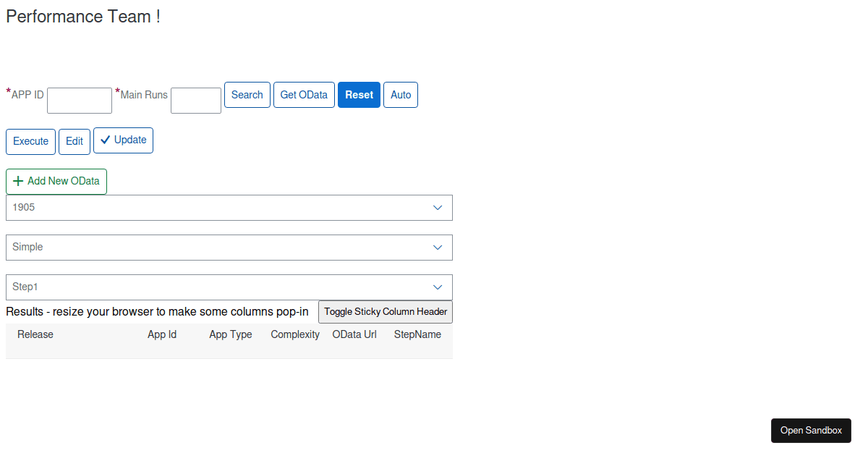Click the checkmark icon on Update button
The image size is (868, 456).
tap(106, 140)
